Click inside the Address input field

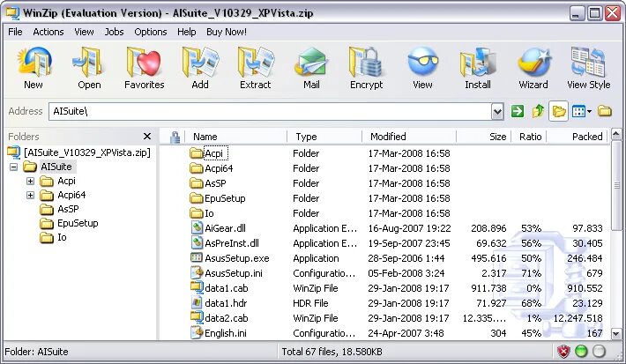(x=270, y=111)
